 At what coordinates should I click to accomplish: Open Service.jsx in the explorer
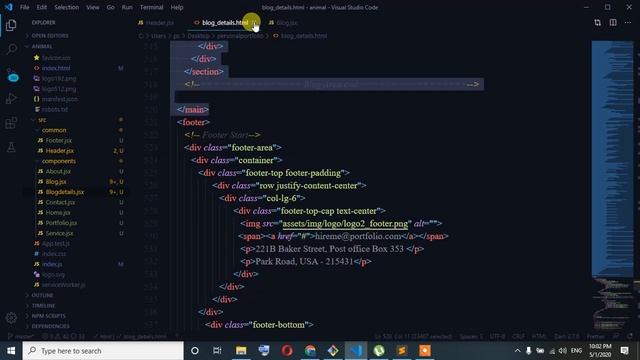(x=59, y=233)
